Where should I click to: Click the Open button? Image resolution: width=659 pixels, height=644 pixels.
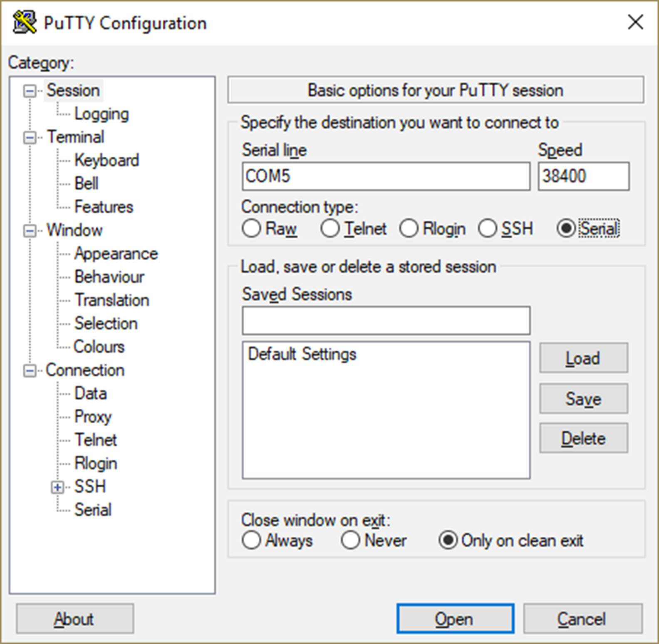455,619
